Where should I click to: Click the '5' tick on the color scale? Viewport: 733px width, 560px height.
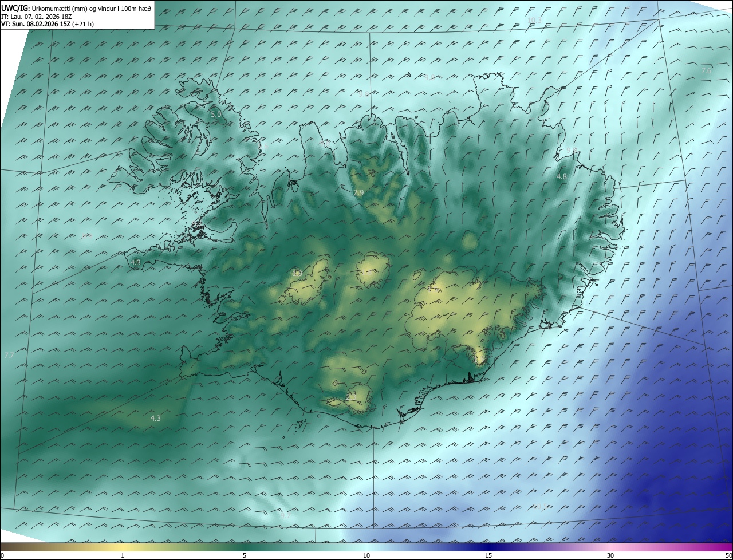point(245,556)
